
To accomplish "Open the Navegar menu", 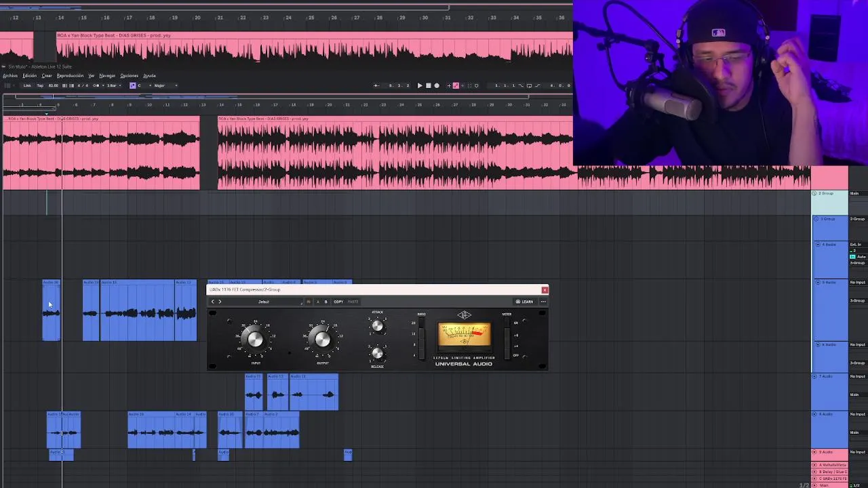I will (x=107, y=75).
